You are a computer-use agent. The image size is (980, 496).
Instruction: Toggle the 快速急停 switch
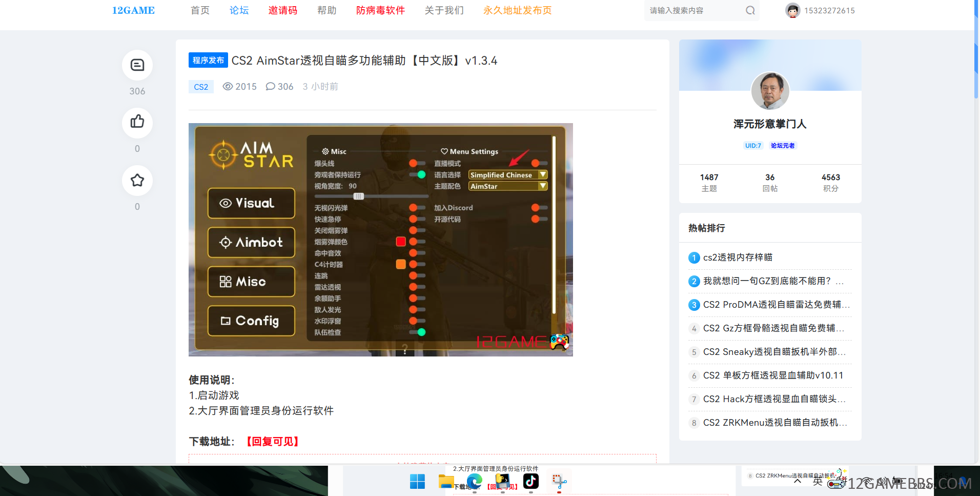[x=417, y=219]
